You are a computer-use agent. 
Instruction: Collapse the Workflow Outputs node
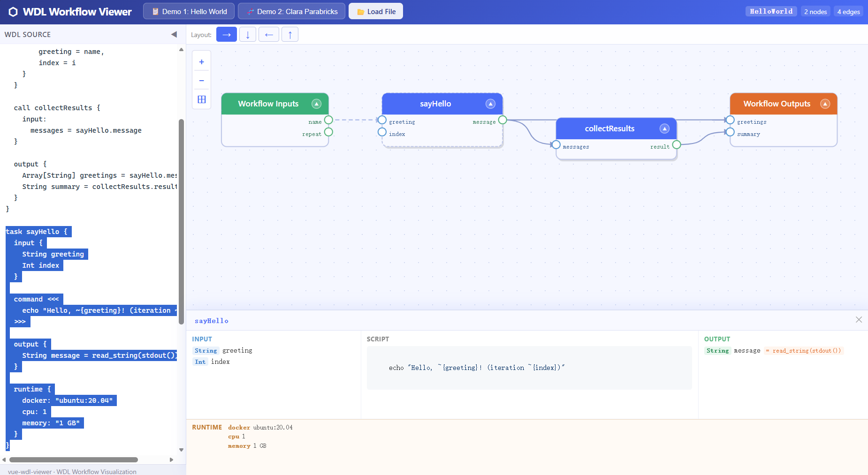[x=825, y=104]
